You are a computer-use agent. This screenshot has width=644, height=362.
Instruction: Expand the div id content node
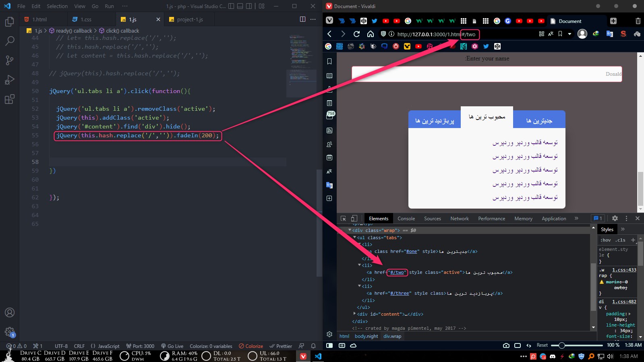pyautogui.click(x=354, y=314)
